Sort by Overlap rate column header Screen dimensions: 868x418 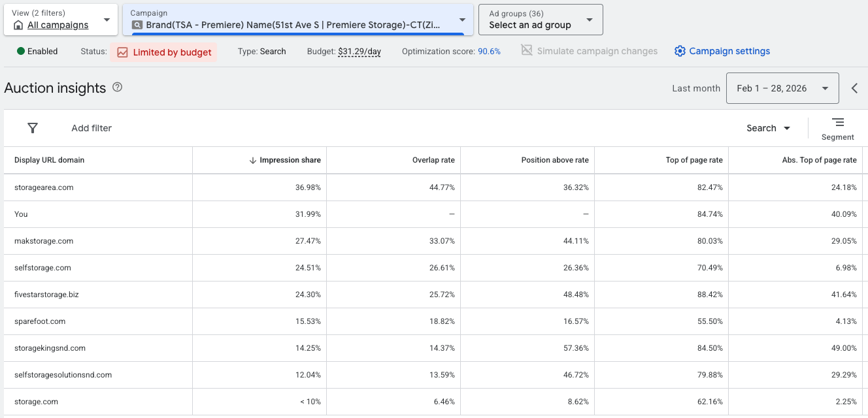(433, 160)
